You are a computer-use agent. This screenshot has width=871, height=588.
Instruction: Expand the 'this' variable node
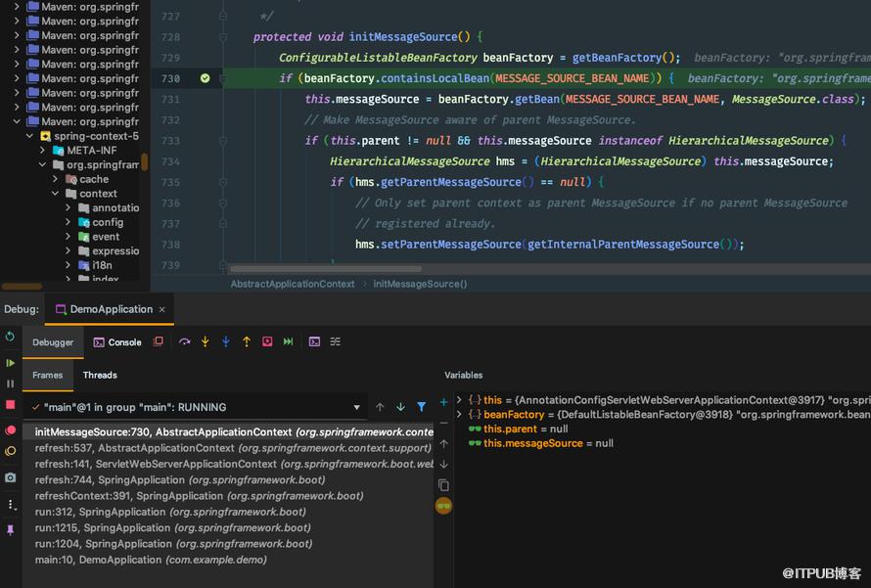(x=459, y=400)
